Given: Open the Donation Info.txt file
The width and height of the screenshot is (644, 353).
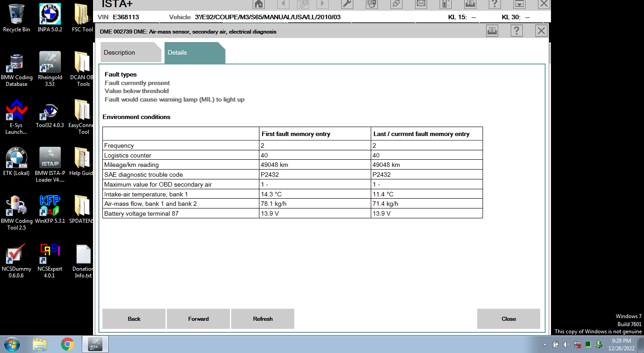Looking at the screenshot, I should pyautogui.click(x=83, y=261).
